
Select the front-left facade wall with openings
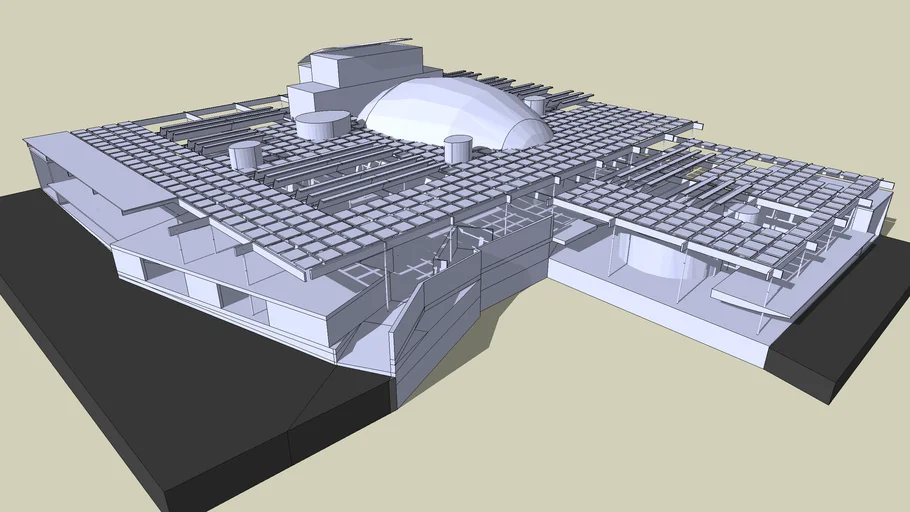click(220, 290)
